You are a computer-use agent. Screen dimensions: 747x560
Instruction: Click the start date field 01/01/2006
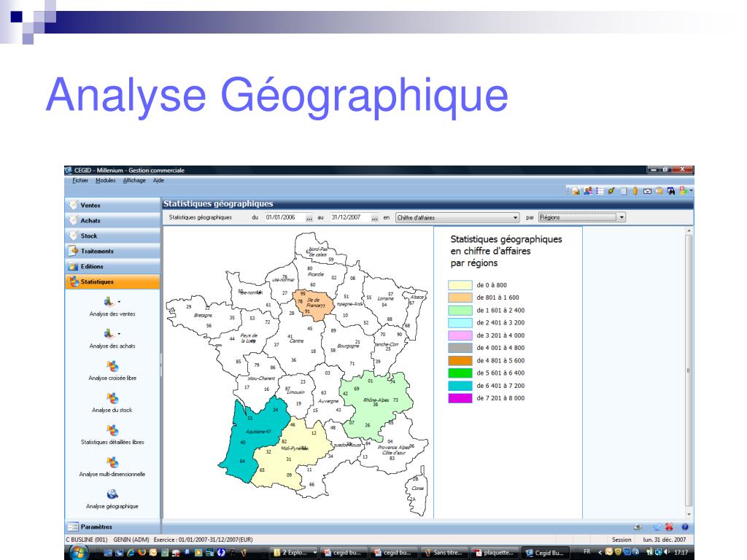pos(285,217)
